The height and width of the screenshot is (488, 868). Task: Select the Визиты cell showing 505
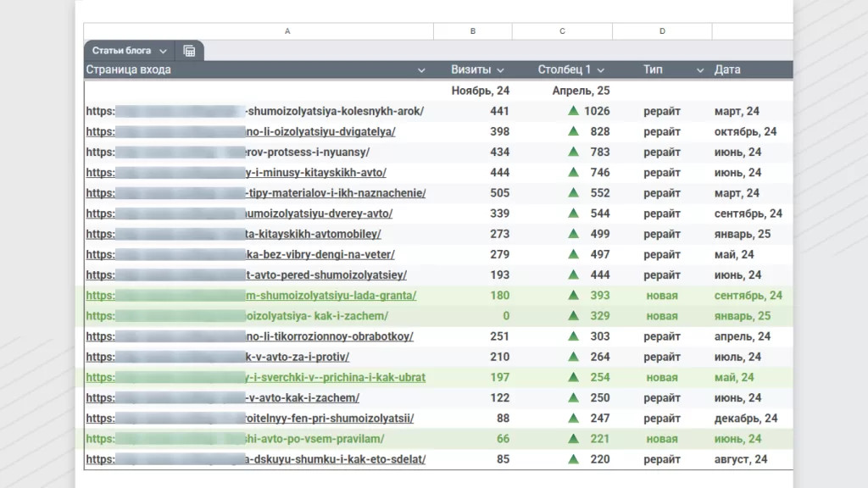coord(499,193)
